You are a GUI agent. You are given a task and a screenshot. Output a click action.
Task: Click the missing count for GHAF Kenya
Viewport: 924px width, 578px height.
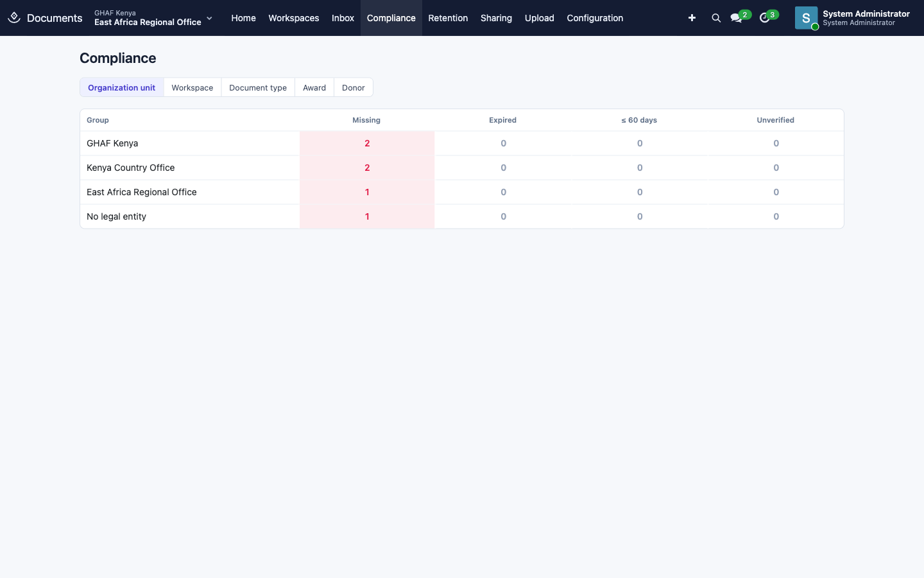(x=367, y=143)
